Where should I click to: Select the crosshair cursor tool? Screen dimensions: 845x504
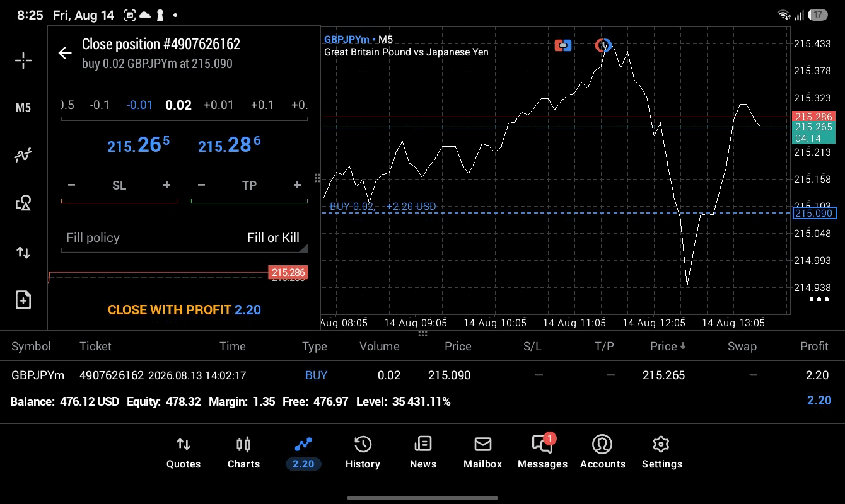point(23,60)
